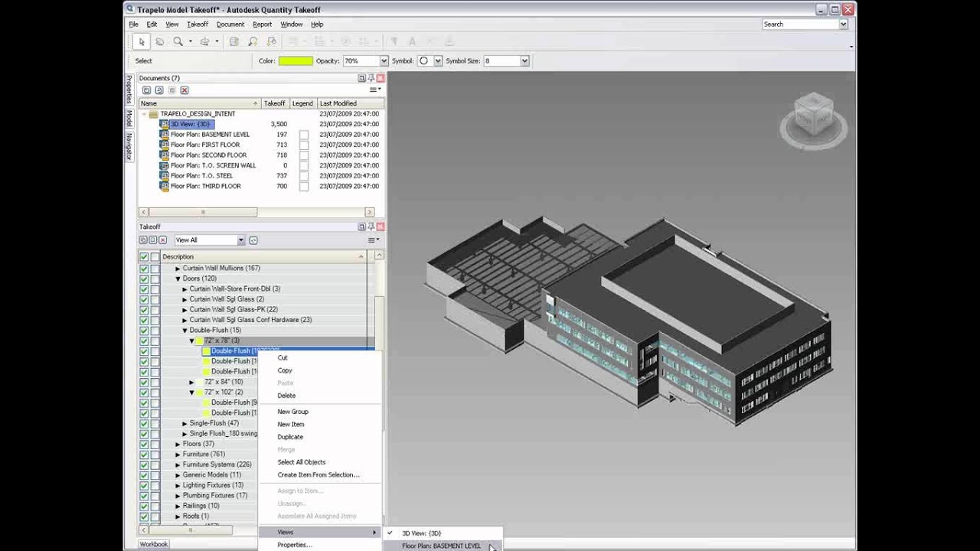This screenshot has width=980, height=551.
Task: Open the Takeoff menu
Action: (198, 24)
